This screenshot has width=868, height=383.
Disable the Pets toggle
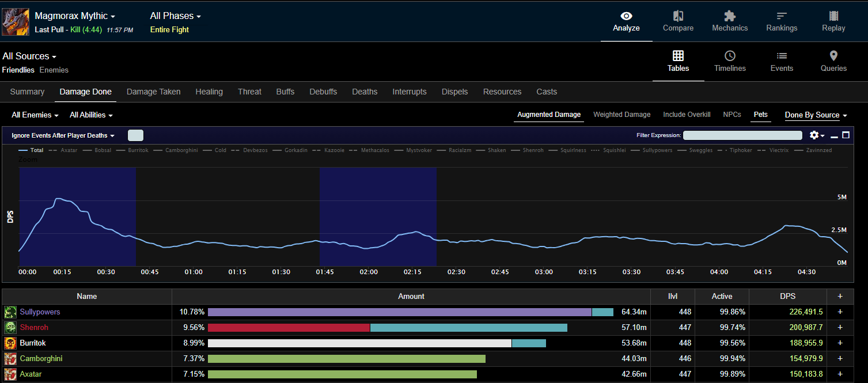coord(760,115)
